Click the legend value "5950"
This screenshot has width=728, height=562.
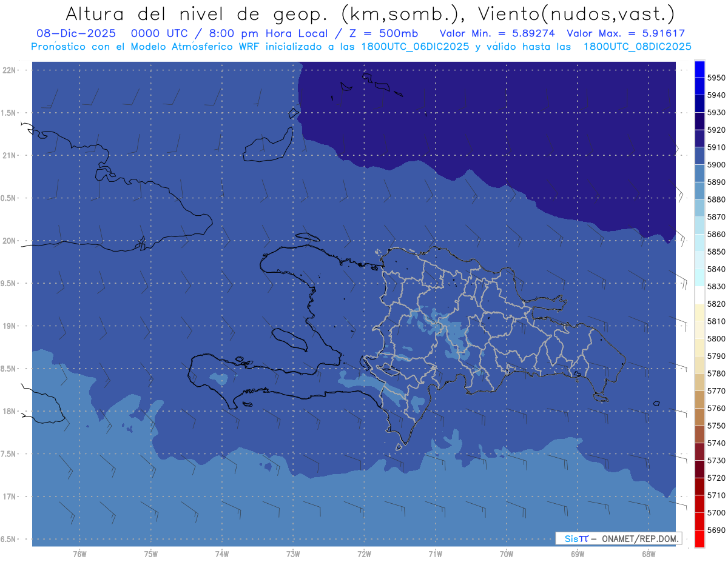coord(716,78)
